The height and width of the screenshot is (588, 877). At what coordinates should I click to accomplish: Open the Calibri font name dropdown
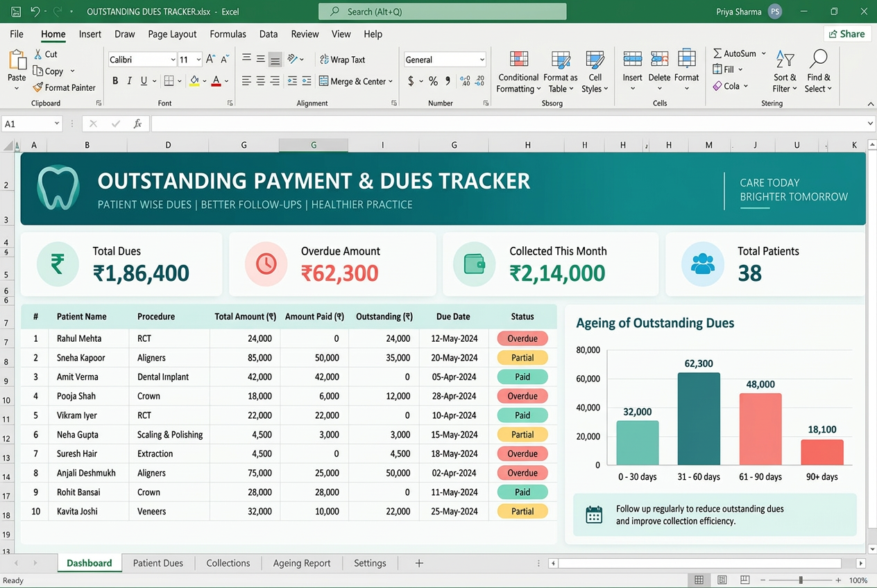173,60
